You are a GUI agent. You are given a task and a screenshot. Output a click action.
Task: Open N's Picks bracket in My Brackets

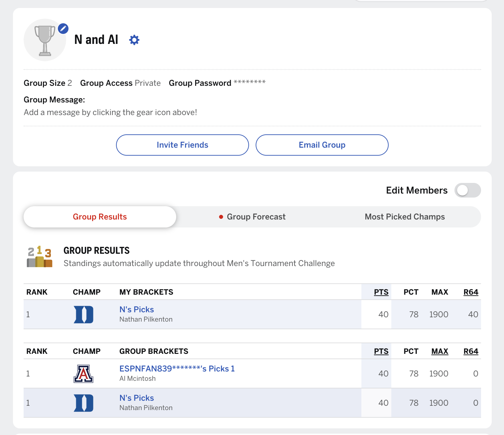[136, 309]
